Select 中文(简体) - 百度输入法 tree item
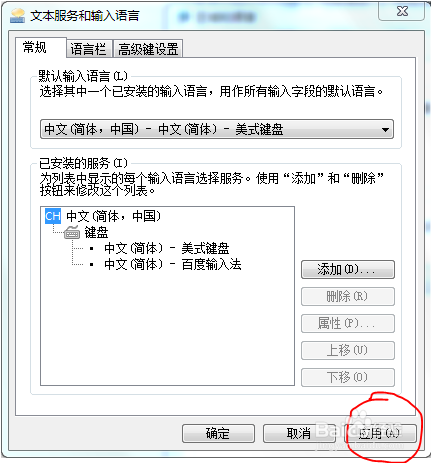 pos(173,264)
